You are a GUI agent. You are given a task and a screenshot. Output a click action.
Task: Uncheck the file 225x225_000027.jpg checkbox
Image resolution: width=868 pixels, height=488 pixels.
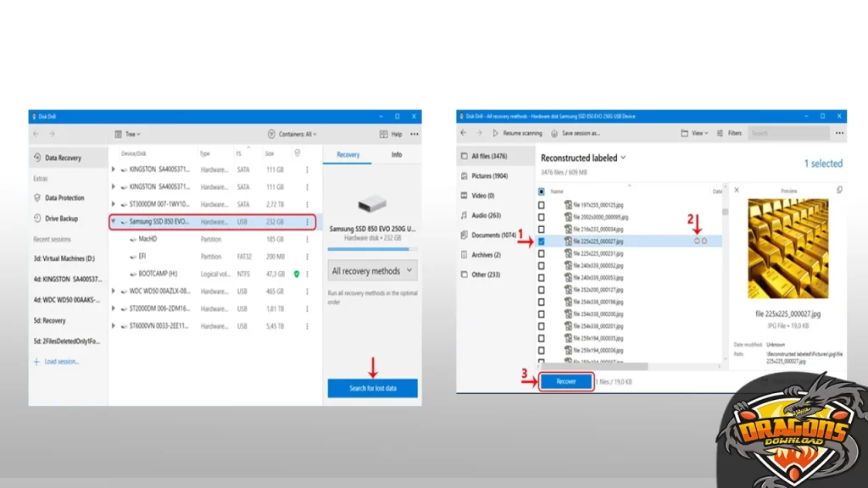pyautogui.click(x=542, y=241)
